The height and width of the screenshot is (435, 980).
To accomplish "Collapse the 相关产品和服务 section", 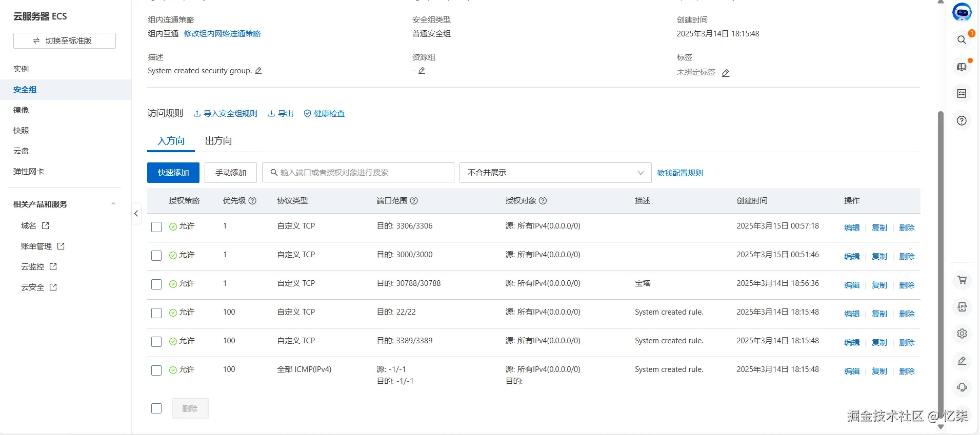I will point(113,204).
